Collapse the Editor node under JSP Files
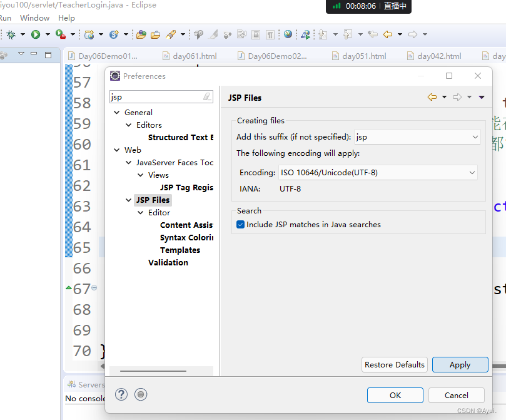The height and width of the screenshot is (420, 506). pos(140,212)
